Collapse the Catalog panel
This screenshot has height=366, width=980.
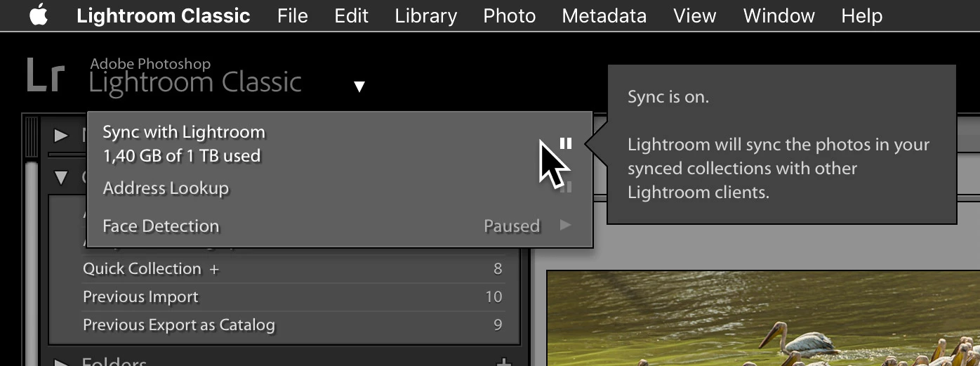[62, 178]
